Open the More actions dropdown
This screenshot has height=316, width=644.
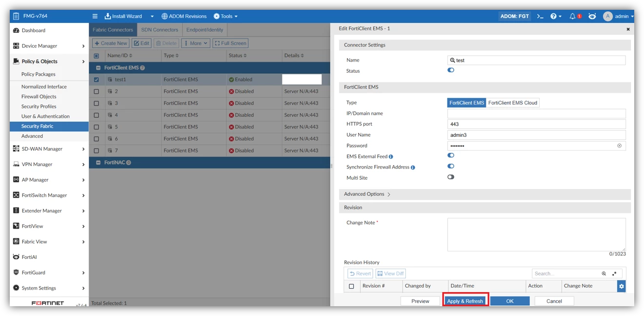coord(196,43)
